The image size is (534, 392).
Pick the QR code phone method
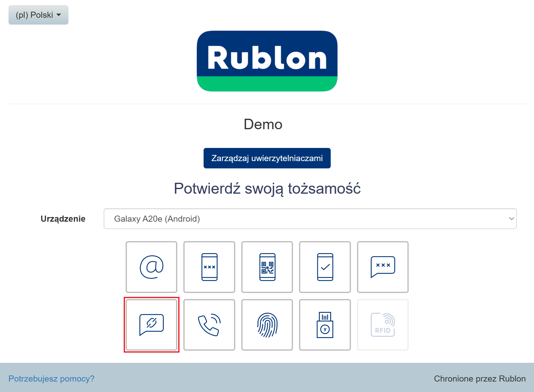pyautogui.click(x=267, y=267)
